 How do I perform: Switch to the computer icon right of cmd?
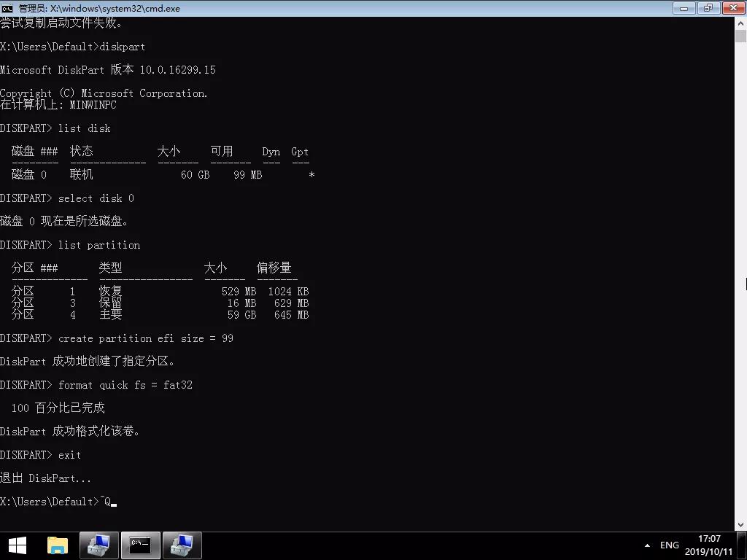coord(182,545)
